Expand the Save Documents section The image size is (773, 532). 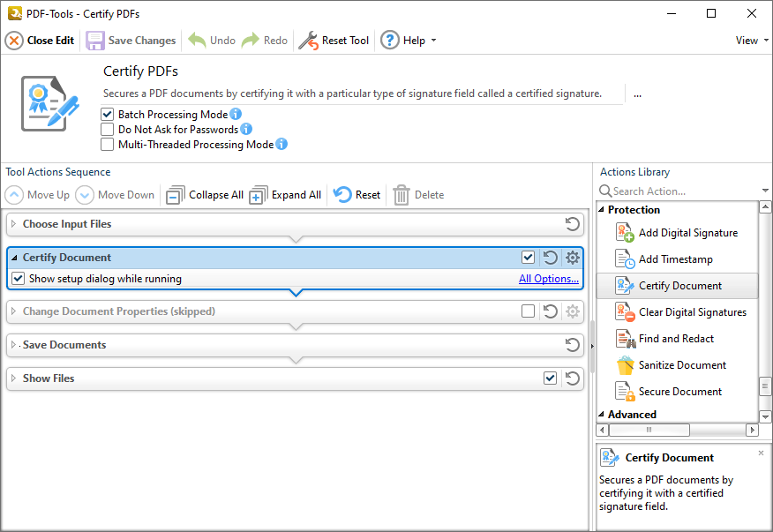tap(15, 345)
